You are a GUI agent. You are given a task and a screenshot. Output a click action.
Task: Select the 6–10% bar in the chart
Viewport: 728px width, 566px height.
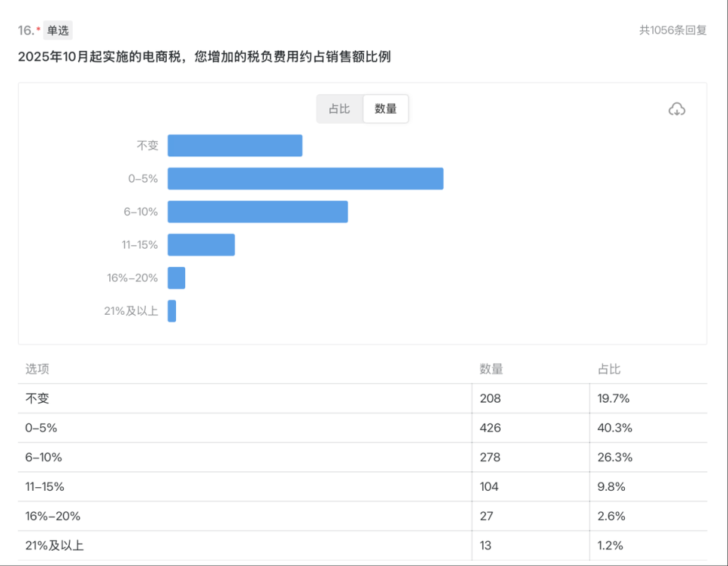258,212
